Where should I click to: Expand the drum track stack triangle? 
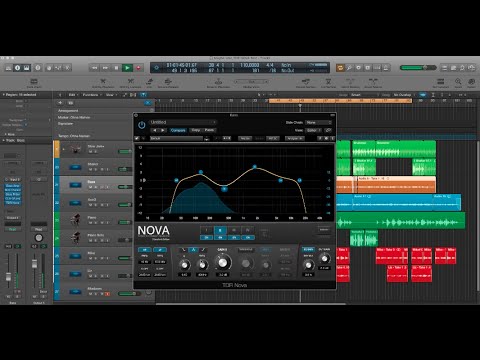tap(63, 149)
